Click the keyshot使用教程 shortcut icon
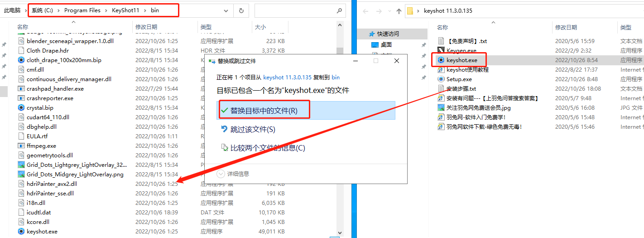Screen dimensions: 644x238 pos(441,69)
